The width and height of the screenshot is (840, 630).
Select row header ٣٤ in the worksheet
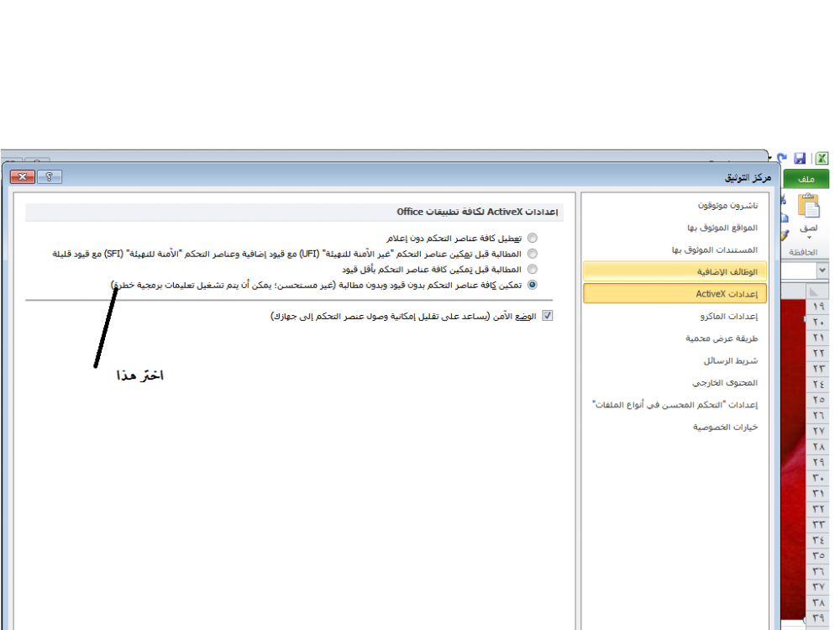(817, 539)
